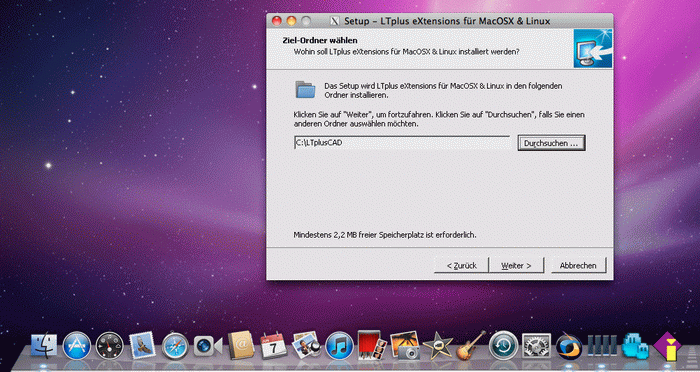Screen dimensions: 700x372
Task: Click Durchsuchen to browse for folder
Action: click(551, 143)
